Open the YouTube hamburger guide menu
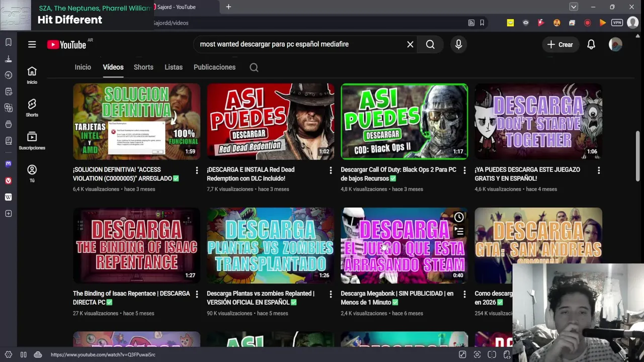The image size is (644, 362). click(32, 44)
